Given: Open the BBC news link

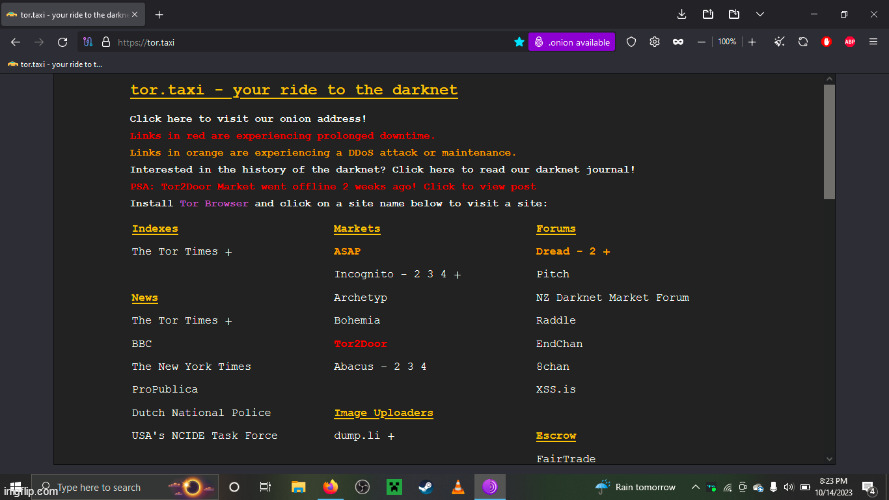Looking at the screenshot, I should (142, 344).
